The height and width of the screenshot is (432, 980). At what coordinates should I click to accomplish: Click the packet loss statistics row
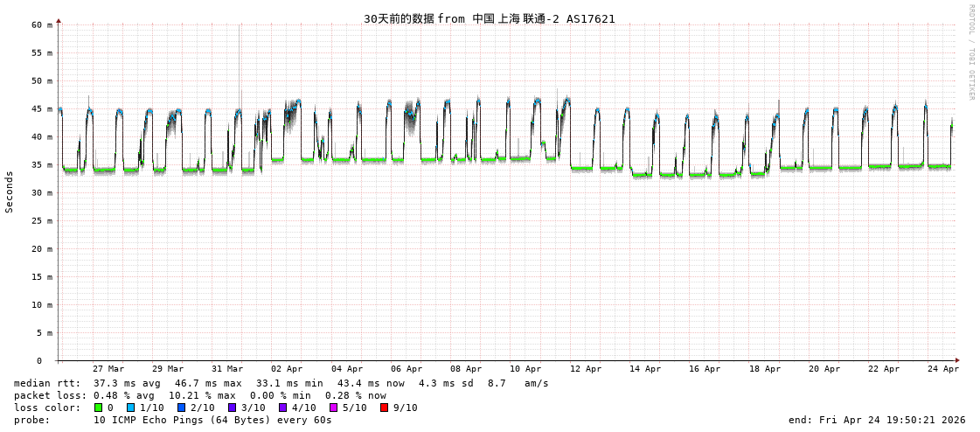click(x=199, y=395)
